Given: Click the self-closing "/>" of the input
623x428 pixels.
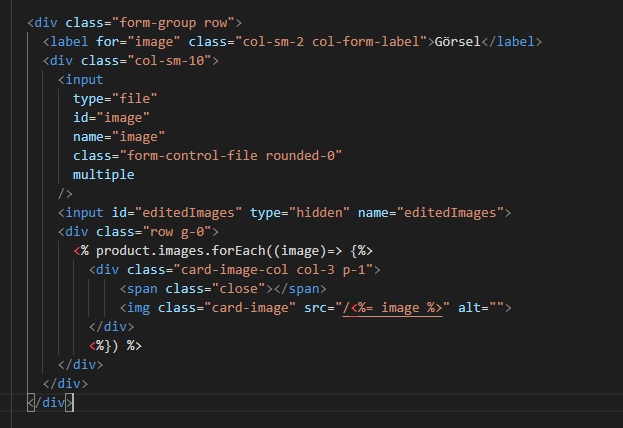Looking at the screenshot, I should [66, 194].
